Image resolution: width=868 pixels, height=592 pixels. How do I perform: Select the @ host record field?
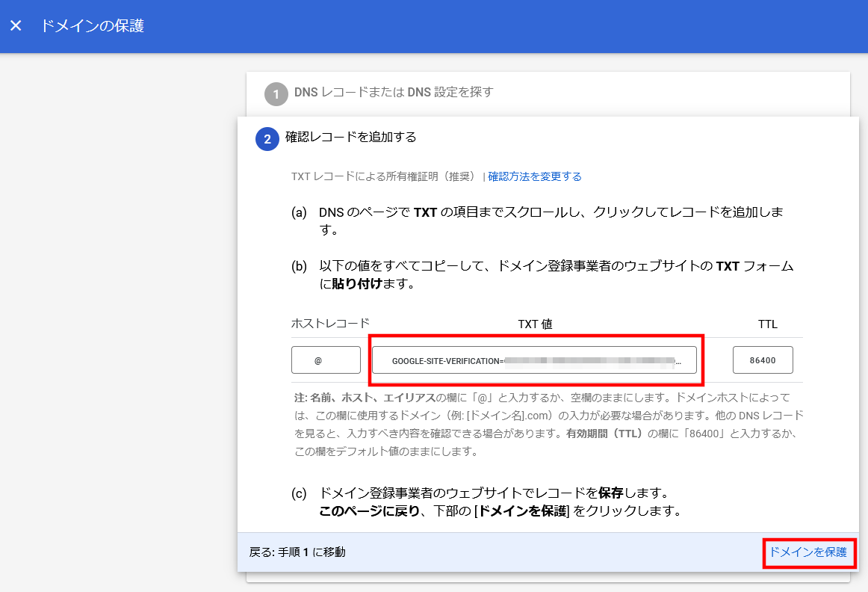[326, 360]
